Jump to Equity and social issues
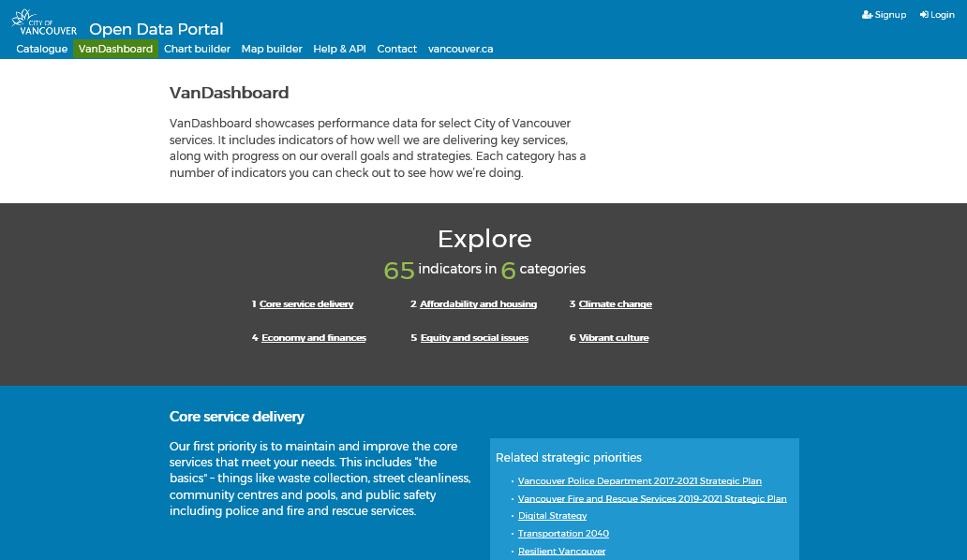 tap(474, 338)
